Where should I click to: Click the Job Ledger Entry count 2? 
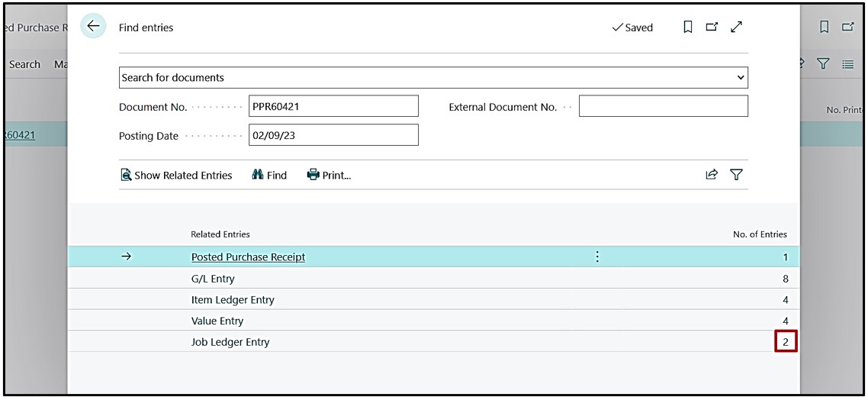tap(785, 342)
